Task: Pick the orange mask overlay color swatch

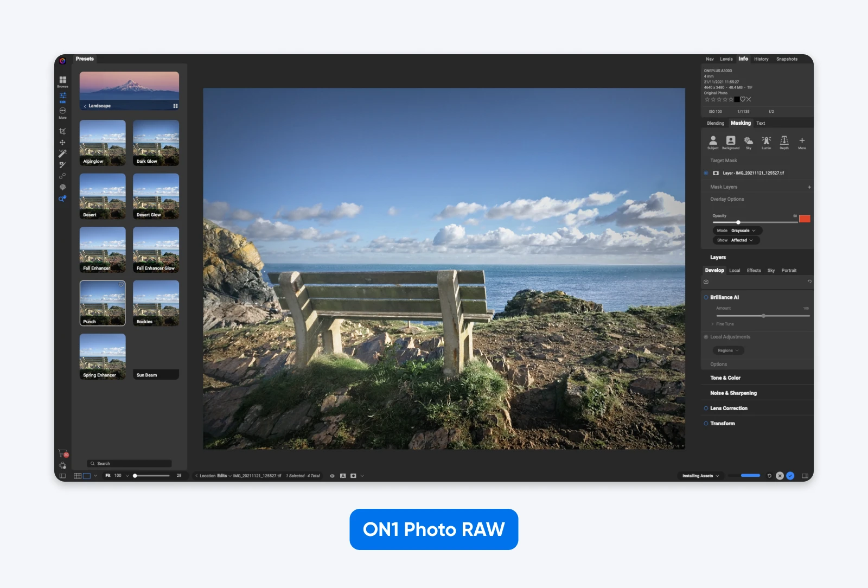Action: tap(805, 219)
